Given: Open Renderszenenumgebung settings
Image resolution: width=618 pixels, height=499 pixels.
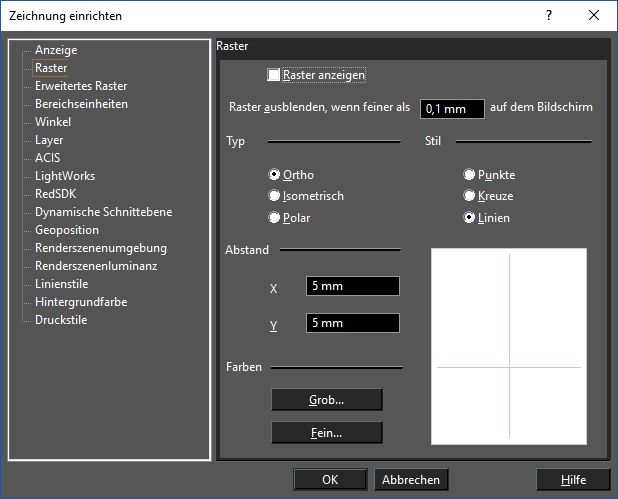Looking at the screenshot, I should point(101,248).
